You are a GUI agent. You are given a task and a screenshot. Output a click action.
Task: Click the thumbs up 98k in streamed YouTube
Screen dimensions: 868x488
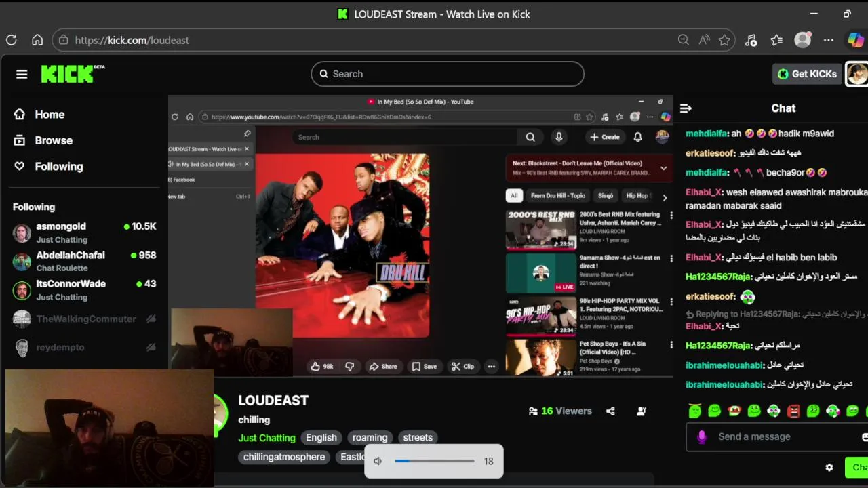323,366
